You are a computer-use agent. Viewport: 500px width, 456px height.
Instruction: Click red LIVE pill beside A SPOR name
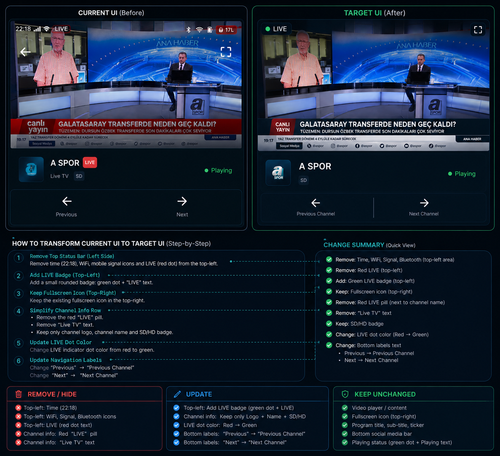(90, 162)
